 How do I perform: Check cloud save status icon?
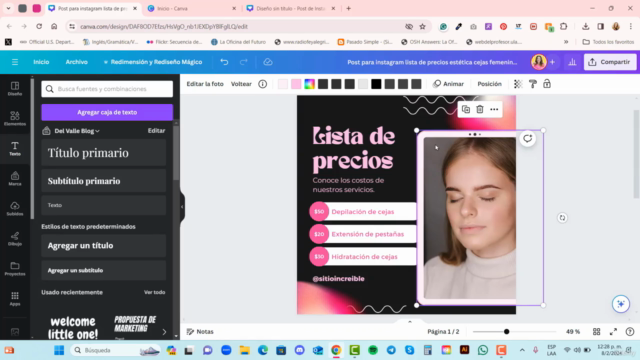pos(268,62)
